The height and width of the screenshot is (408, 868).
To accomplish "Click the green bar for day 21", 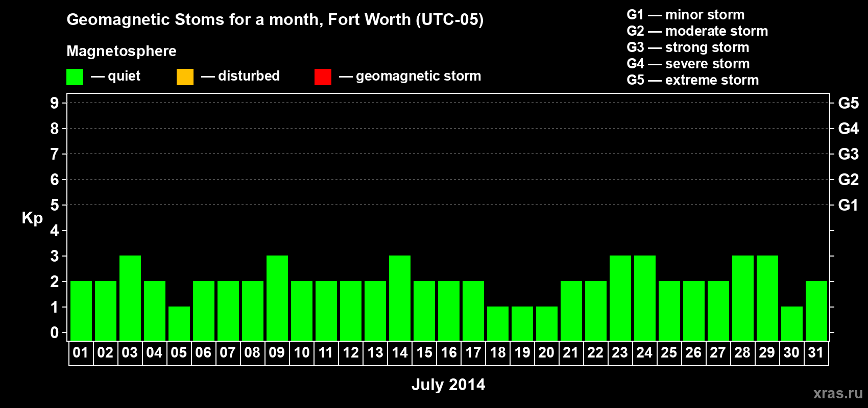I will (571, 311).
